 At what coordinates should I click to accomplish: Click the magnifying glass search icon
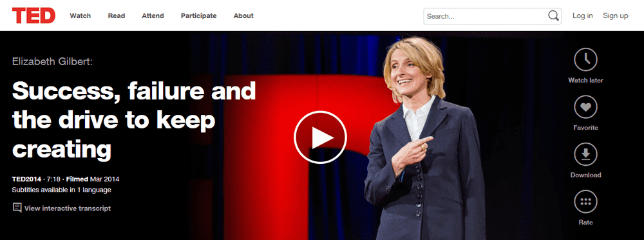(x=553, y=15)
